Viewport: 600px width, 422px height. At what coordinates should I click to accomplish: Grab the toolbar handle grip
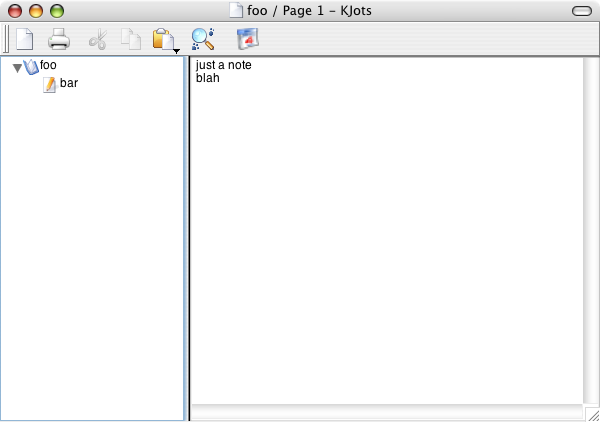6,39
